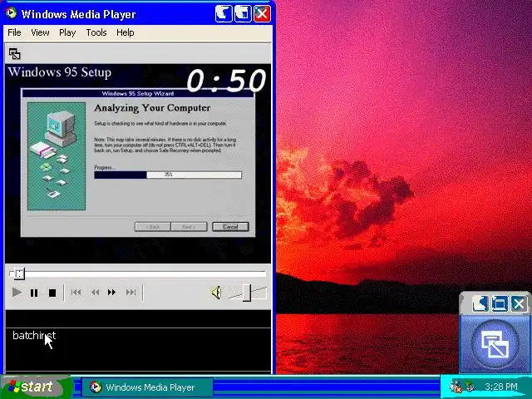532x399 pixels.
Task: Click the Analyzing Your Computer heading
Action: (152, 108)
